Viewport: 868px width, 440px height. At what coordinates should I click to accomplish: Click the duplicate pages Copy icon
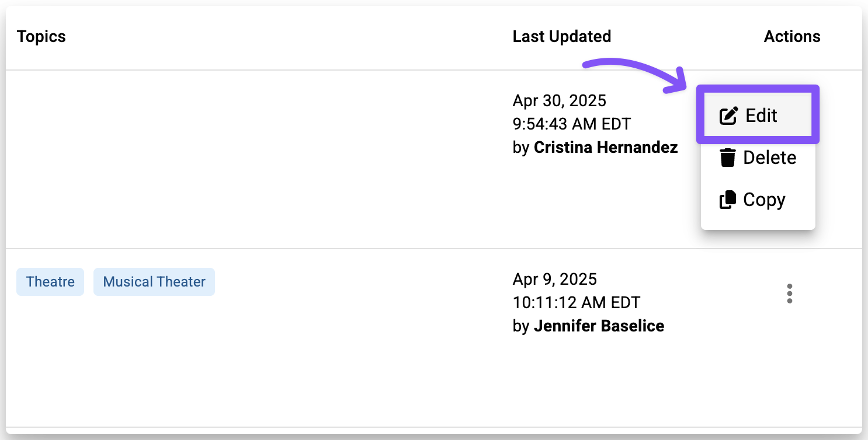[x=728, y=200]
